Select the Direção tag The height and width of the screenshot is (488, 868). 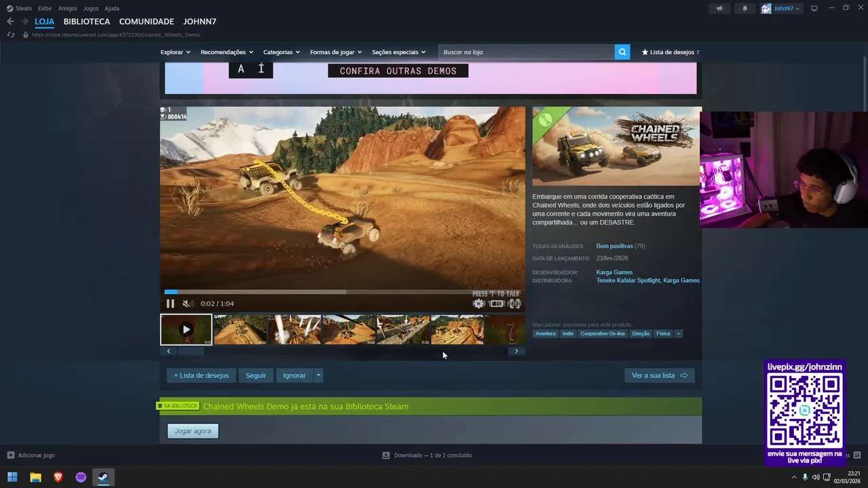[x=641, y=333]
